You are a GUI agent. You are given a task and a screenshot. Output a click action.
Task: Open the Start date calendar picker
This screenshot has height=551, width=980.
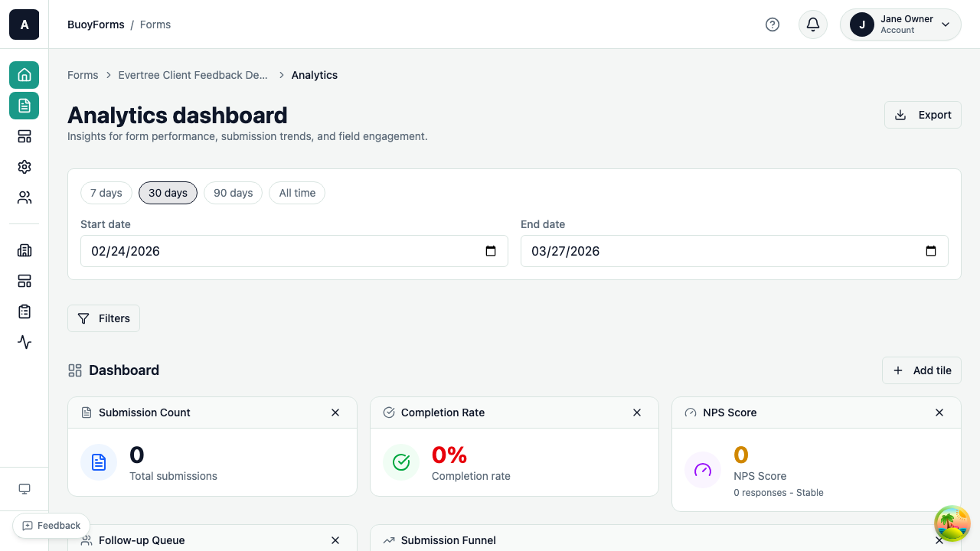click(x=491, y=251)
